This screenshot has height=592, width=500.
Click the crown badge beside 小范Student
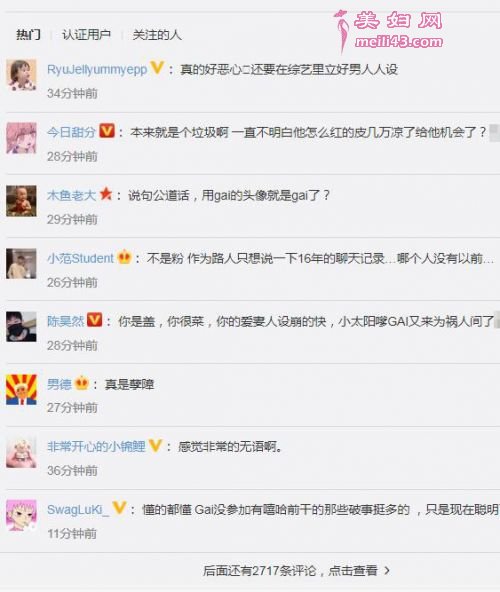tap(124, 258)
